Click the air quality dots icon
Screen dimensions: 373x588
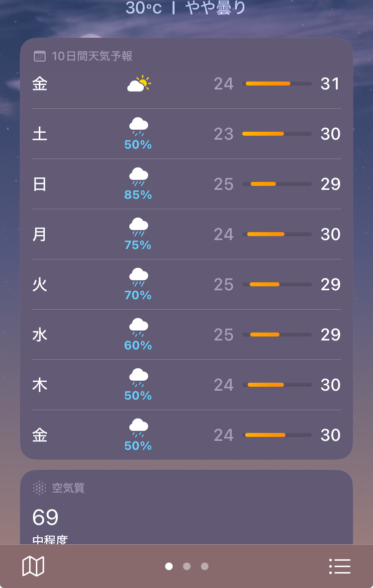(39, 488)
